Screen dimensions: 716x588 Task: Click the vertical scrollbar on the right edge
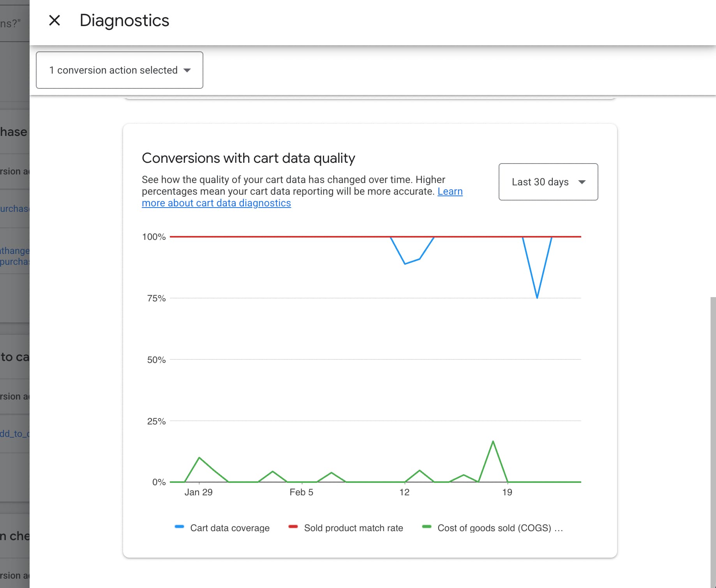point(712,428)
